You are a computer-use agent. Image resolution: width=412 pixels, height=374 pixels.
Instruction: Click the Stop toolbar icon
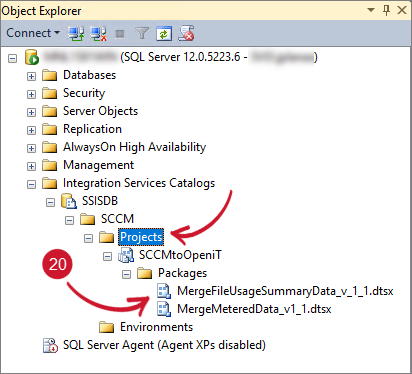(120, 34)
